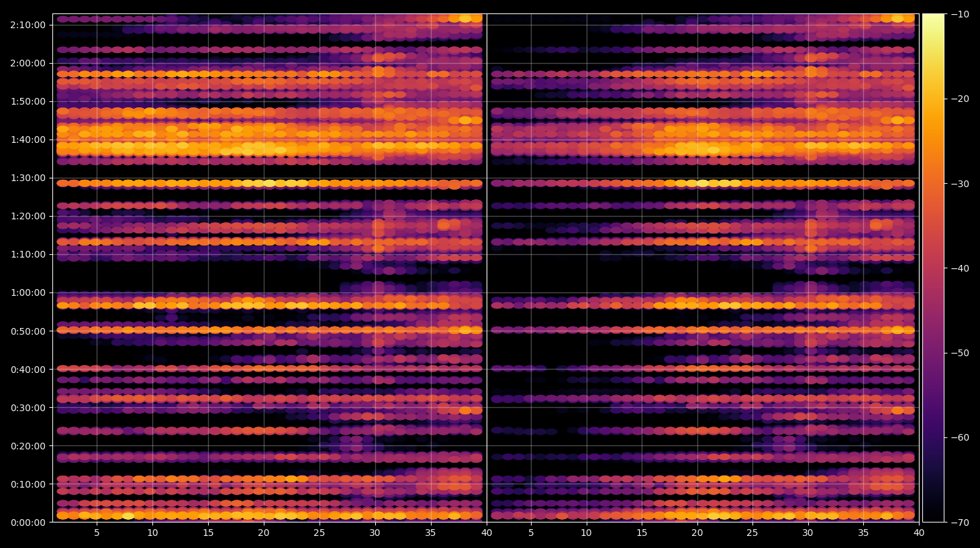980x548 pixels.
Task: Select the −40 colorbar value
Action: tap(960, 268)
